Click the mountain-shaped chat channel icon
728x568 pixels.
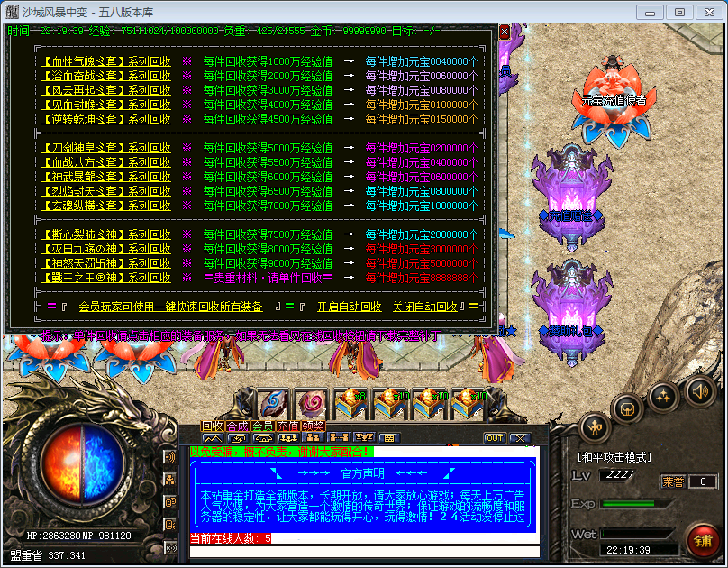(213, 438)
